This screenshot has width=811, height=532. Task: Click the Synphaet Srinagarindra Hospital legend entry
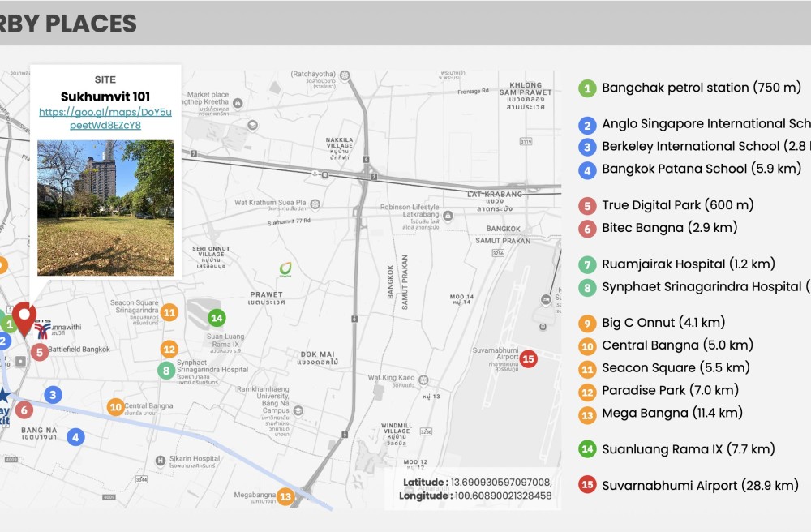click(x=706, y=286)
